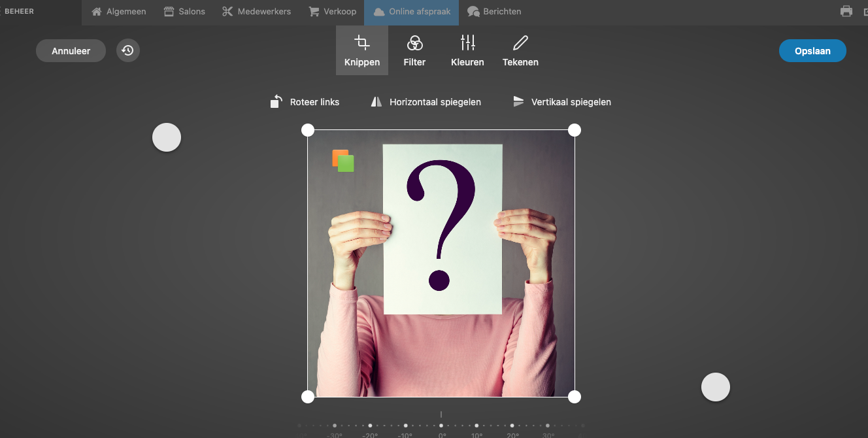Click the printer icon
Viewport: 868px width, 438px height.
pos(846,11)
